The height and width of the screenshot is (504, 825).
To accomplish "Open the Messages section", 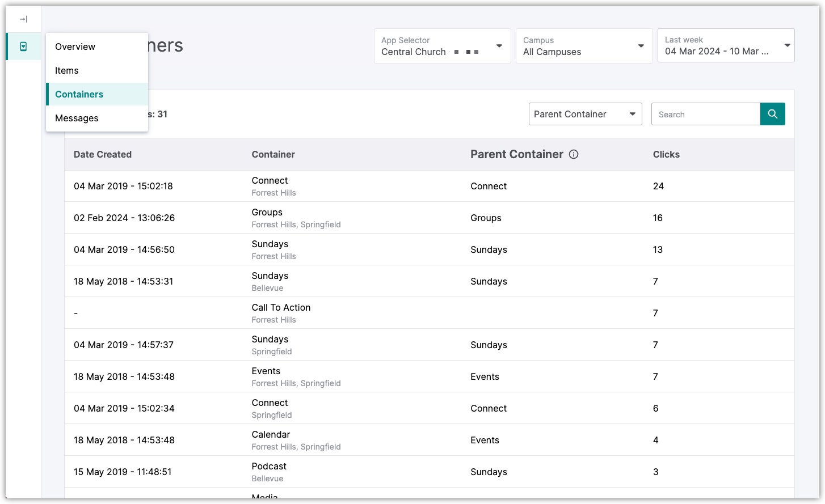I will click(x=77, y=118).
